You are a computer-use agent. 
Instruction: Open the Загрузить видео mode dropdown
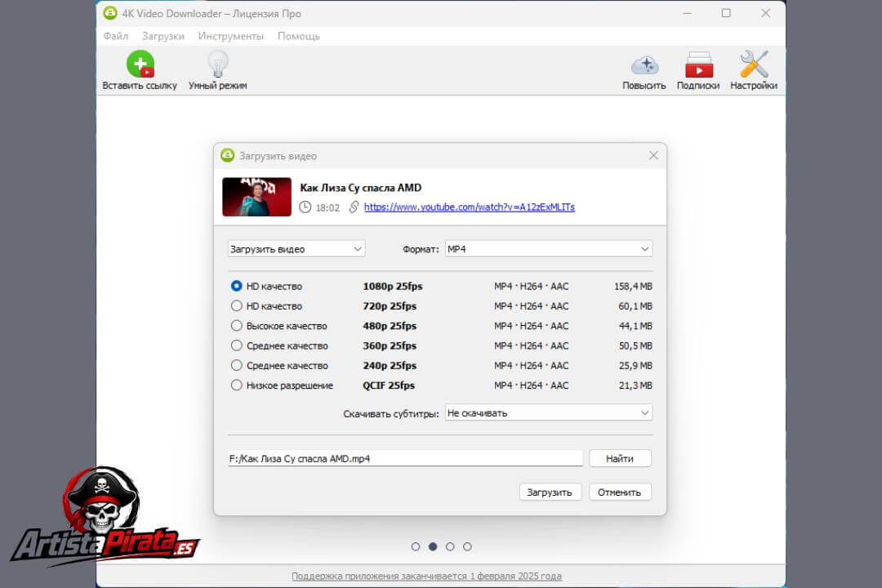click(296, 249)
